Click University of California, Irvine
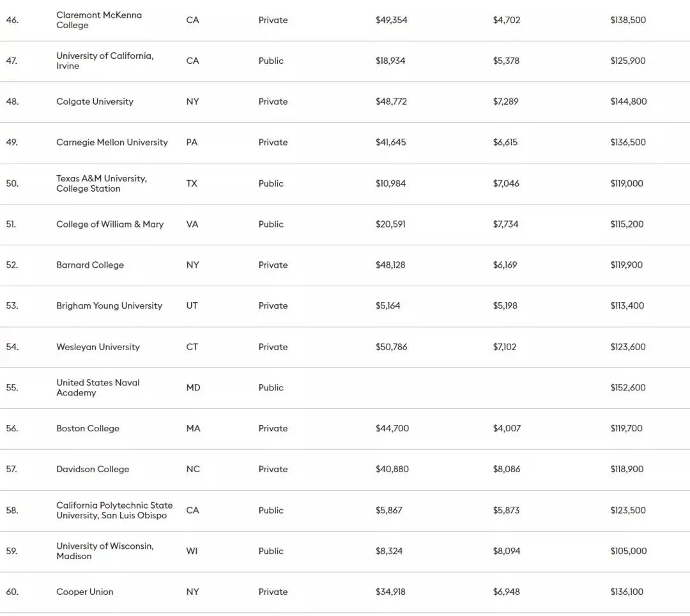690x616 pixels. click(x=105, y=61)
